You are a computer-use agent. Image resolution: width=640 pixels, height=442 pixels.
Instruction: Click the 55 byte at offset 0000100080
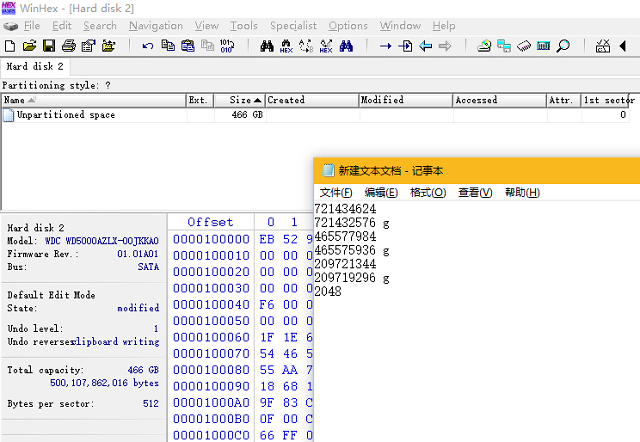tap(267, 370)
